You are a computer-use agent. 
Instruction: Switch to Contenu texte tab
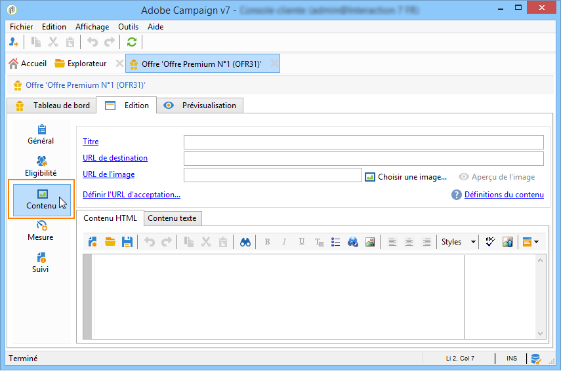click(x=173, y=218)
